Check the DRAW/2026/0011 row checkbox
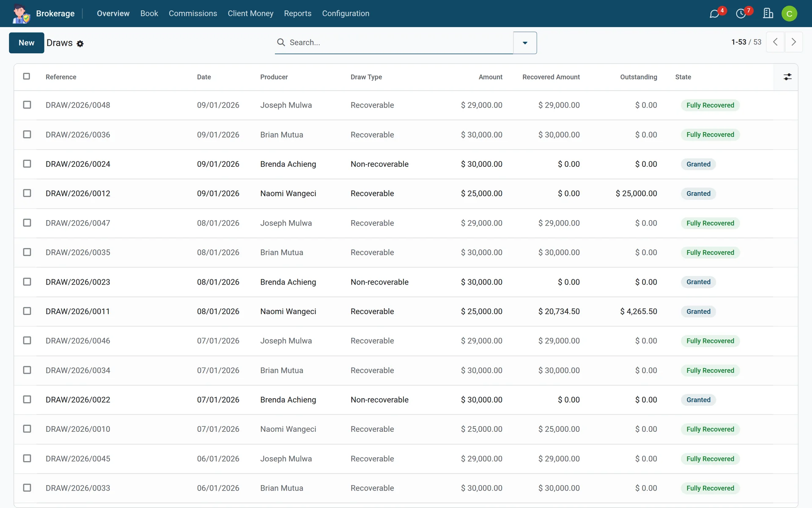The height and width of the screenshot is (508, 812). click(x=27, y=311)
